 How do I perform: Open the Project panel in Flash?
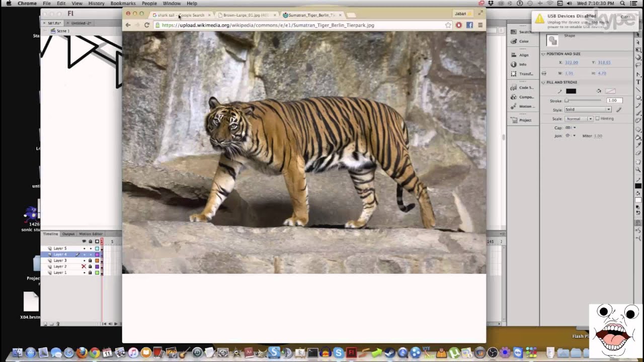click(x=521, y=120)
